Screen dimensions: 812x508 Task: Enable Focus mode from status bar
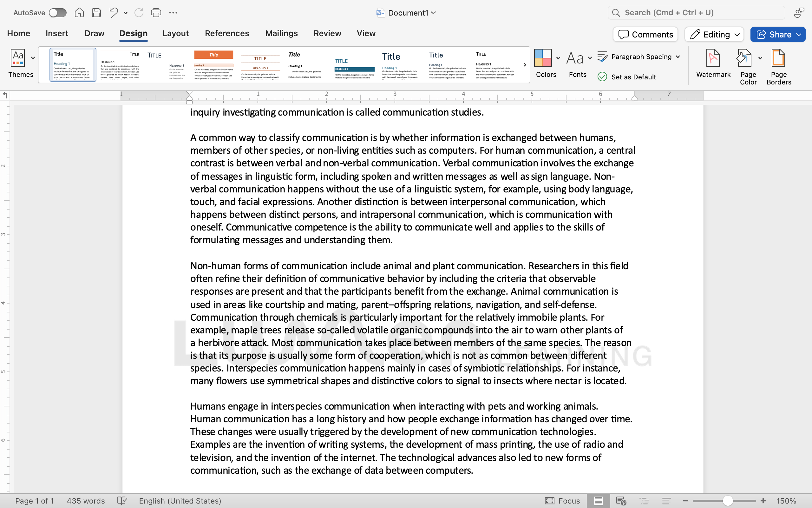[x=563, y=501]
